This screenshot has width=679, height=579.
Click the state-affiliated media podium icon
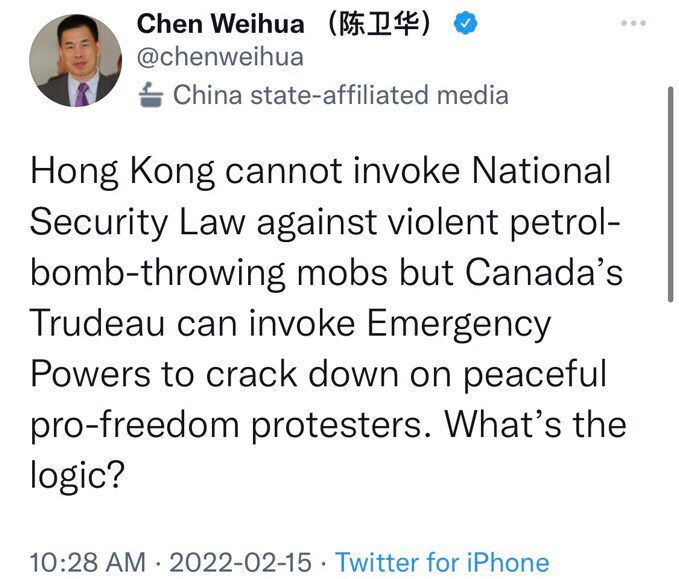click(151, 94)
